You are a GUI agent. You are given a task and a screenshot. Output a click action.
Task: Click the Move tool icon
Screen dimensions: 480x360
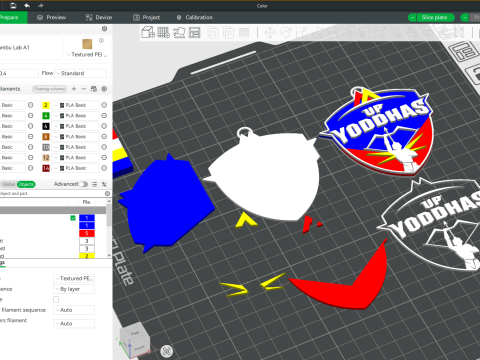[x=270, y=33]
